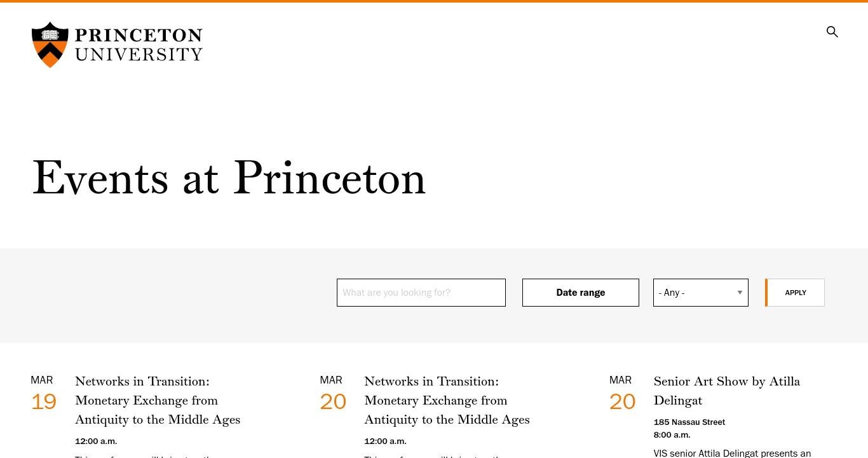Image resolution: width=868 pixels, height=458 pixels.
Task: Click the Events at Princeton heading
Action: pyautogui.click(x=229, y=177)
